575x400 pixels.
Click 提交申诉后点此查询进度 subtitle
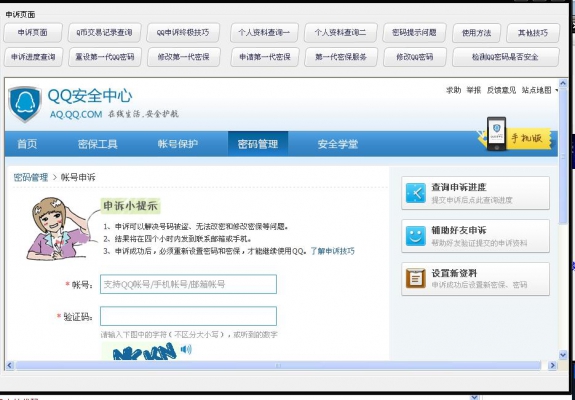(x=472, y=200)
